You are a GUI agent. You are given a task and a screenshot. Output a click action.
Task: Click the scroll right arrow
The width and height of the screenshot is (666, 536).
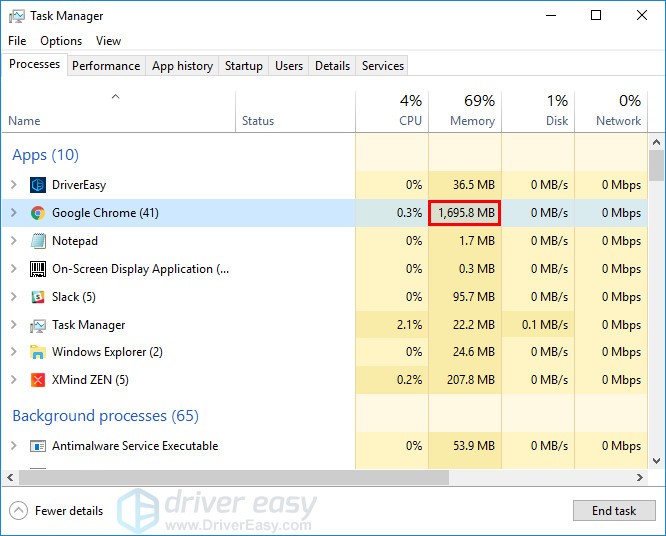(640, 477)
